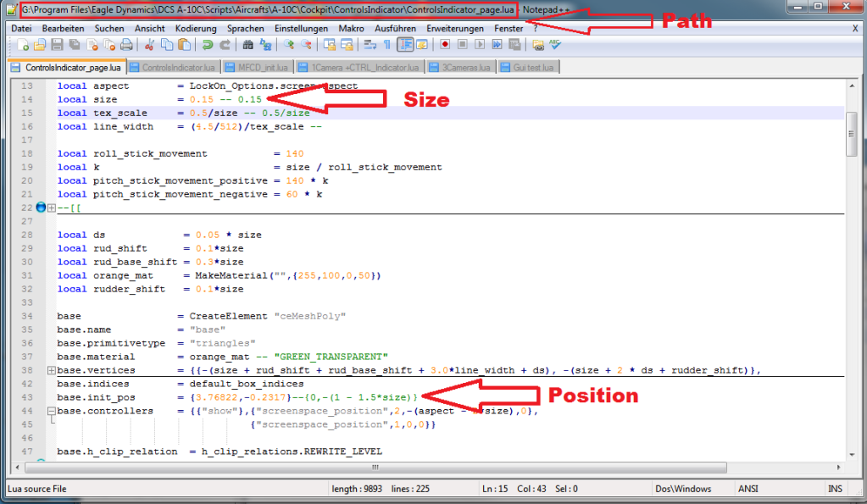Image resolution: width=867 pixels, height=504 pixels.
Task: Expand the folded block at line 22
Action: pos(52,208)
